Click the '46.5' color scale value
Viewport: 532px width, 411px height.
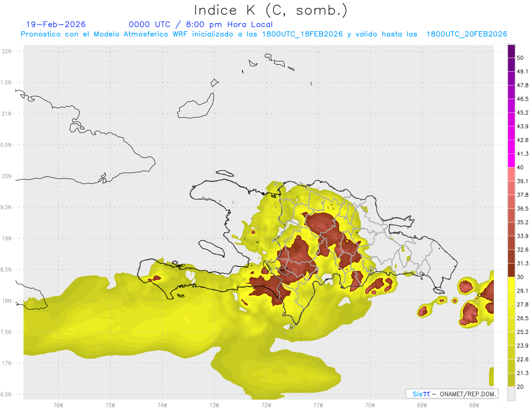523,99
